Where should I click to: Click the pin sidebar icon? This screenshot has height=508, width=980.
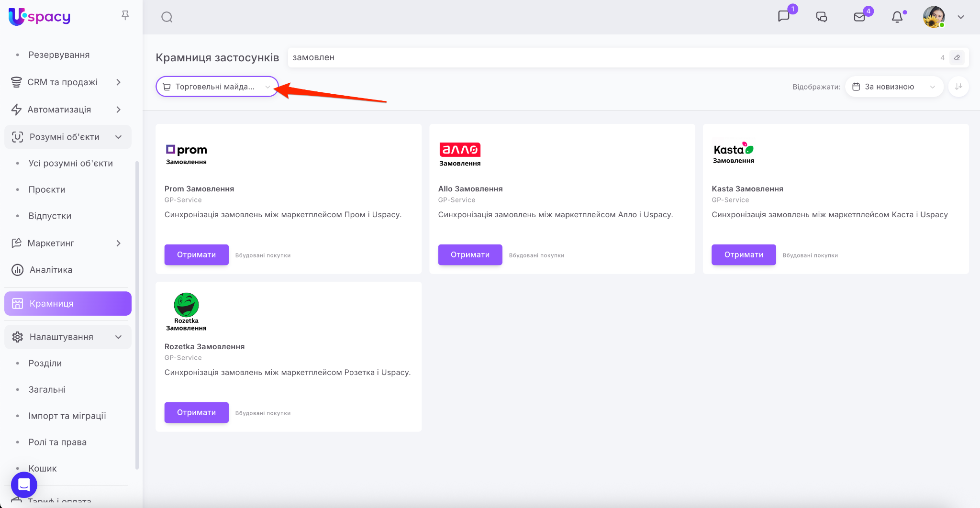[125, 16]
